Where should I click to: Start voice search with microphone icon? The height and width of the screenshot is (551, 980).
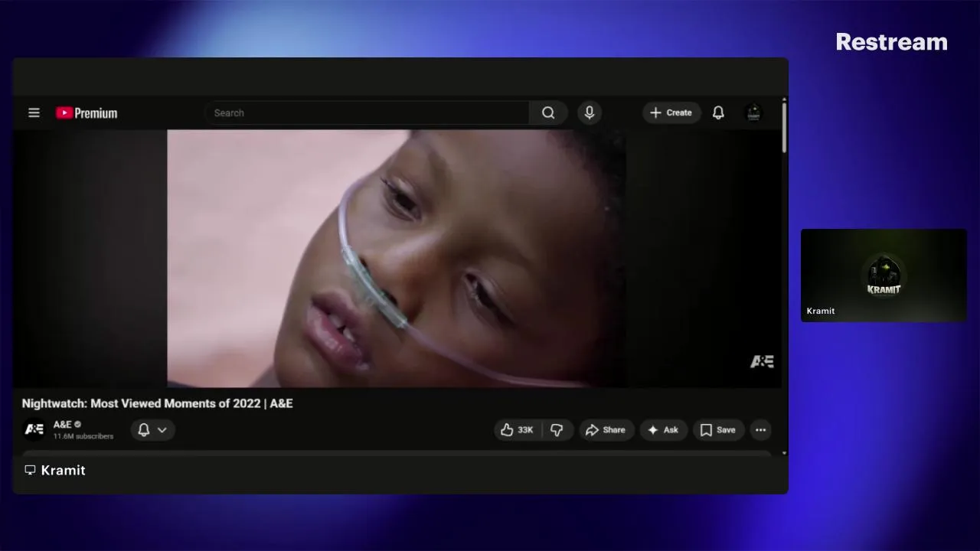point(590,112)
